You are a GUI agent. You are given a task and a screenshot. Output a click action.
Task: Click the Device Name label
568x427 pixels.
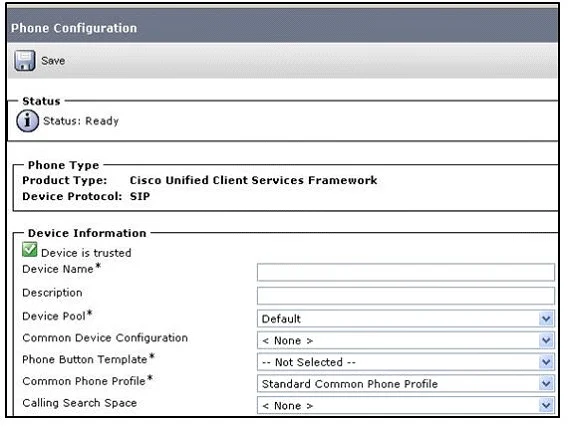(x=58, y=269)
